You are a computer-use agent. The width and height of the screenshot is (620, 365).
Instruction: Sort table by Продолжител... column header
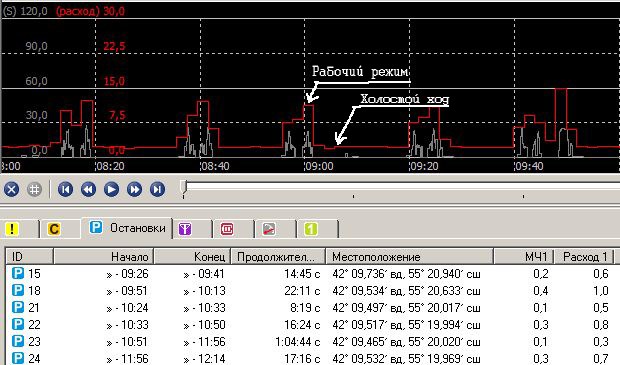pos(278,257)
